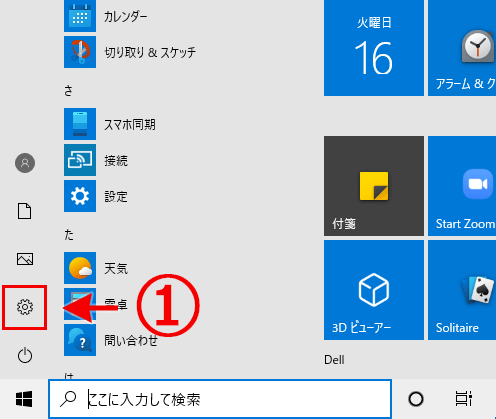Open the blue Settings (設定) app icon in list
Image resolution: width=496 pixels, height=419 pixels.
click(x=80, y=196)
